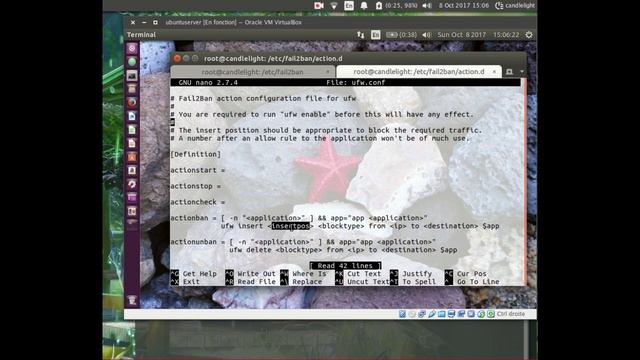This screenshot has width=640, height=360.
Task: Click nano Cut Text shortcut label
Action: tap(364, 274)
